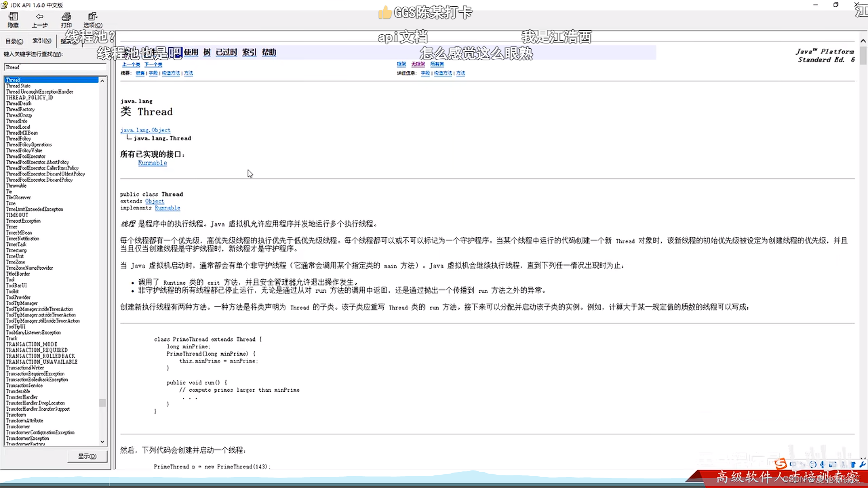The height and width of the screenshot is (488, 868).
Task: Click the wrench settings icon in IME bar
Action: coord(862,464)
